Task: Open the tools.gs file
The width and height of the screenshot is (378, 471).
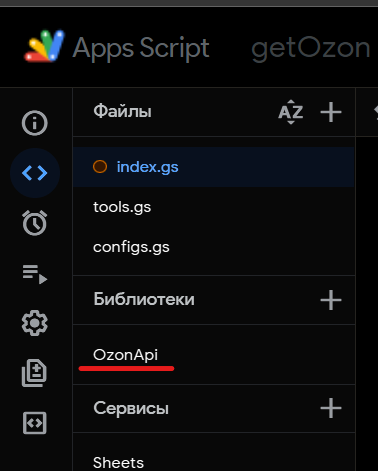Action: (213, 207)
